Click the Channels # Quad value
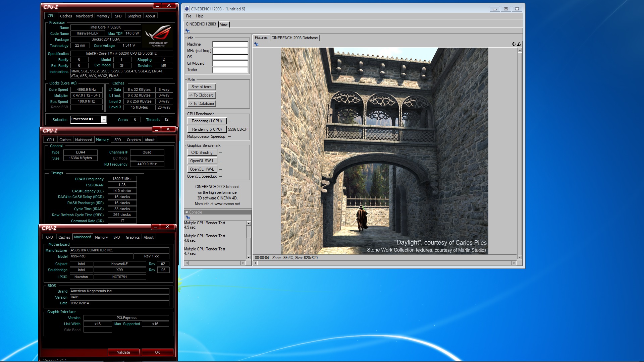644x362 pixels. [147, 152]
